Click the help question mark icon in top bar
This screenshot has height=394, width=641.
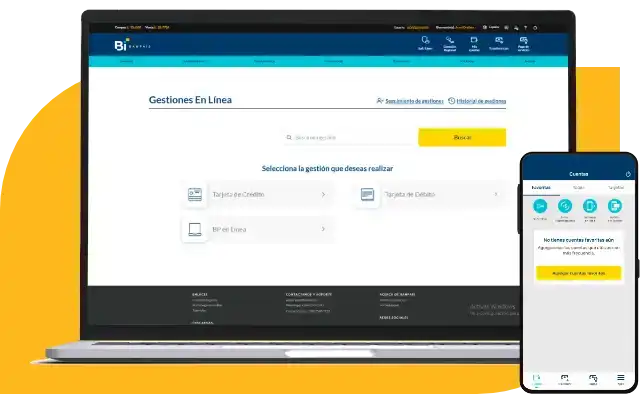click(x=525, y=28)
